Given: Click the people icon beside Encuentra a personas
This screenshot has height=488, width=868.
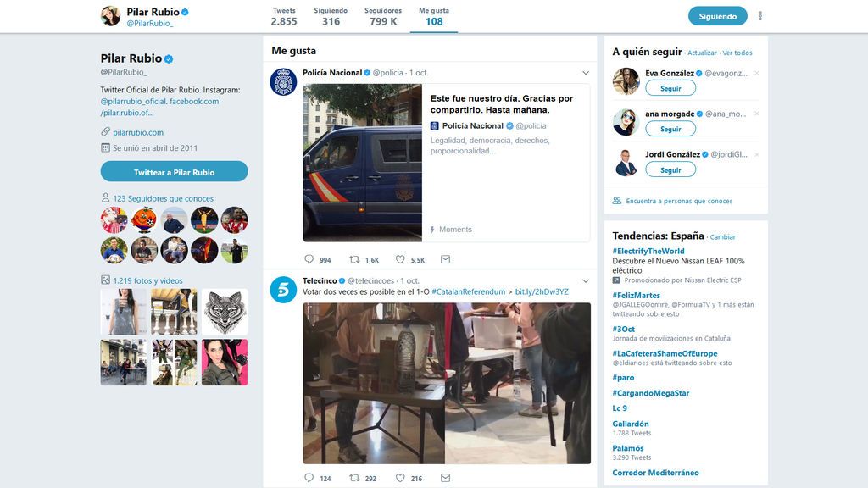Looking at the screenshot, I should click(x=617, y=201).
